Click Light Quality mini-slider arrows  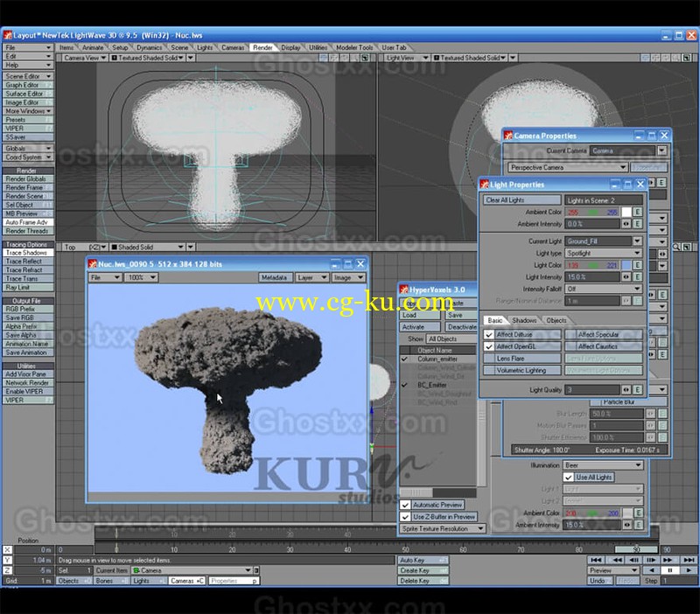[626, 390]
